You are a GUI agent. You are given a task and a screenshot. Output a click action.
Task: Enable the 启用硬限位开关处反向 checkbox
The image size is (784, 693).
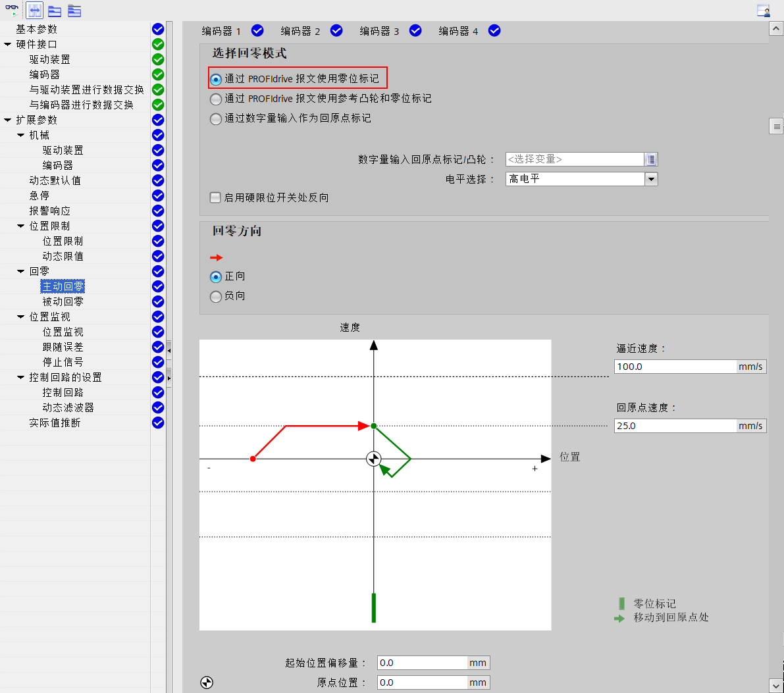tap(215, 197)
